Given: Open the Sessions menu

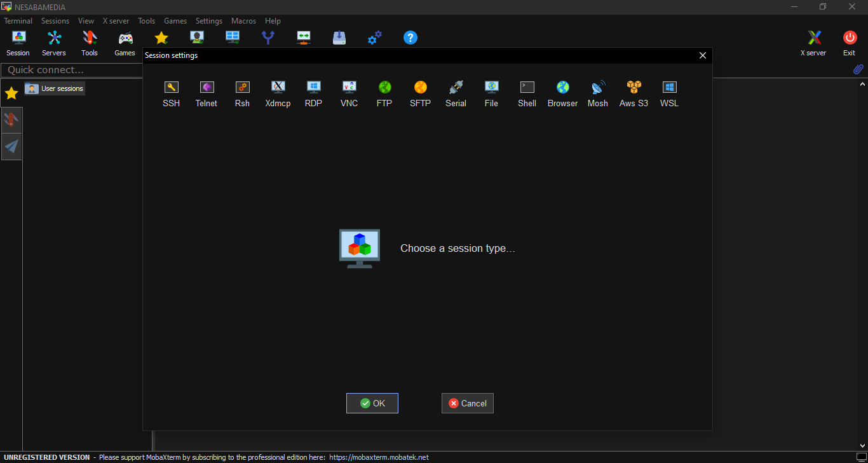Looking at the screenshot, I should [x=55, y=21].
